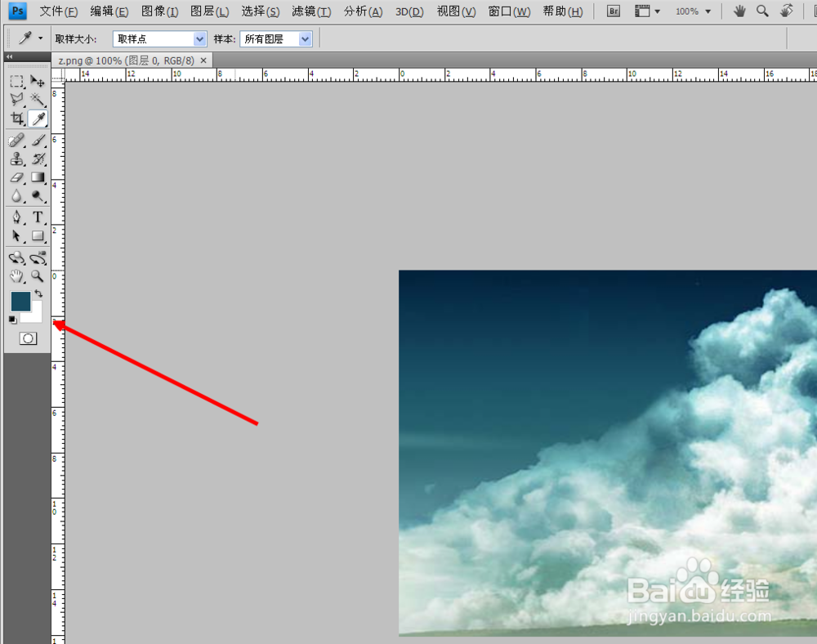This screenshot has width=817, height=644.
Task: Open the 视图(V) menu
Action: click(x=456, y=11)
